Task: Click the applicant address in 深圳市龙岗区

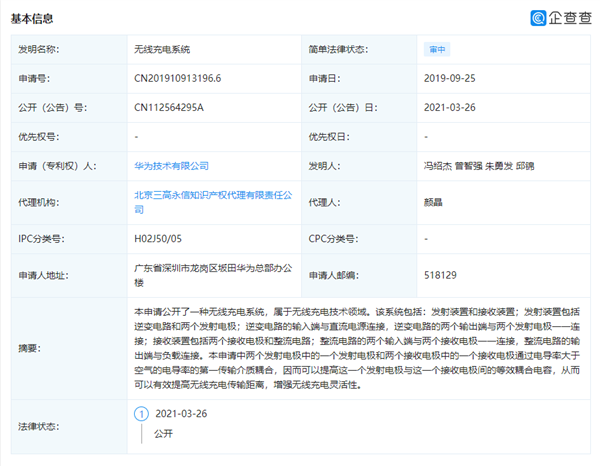Action: pos(207,275)
